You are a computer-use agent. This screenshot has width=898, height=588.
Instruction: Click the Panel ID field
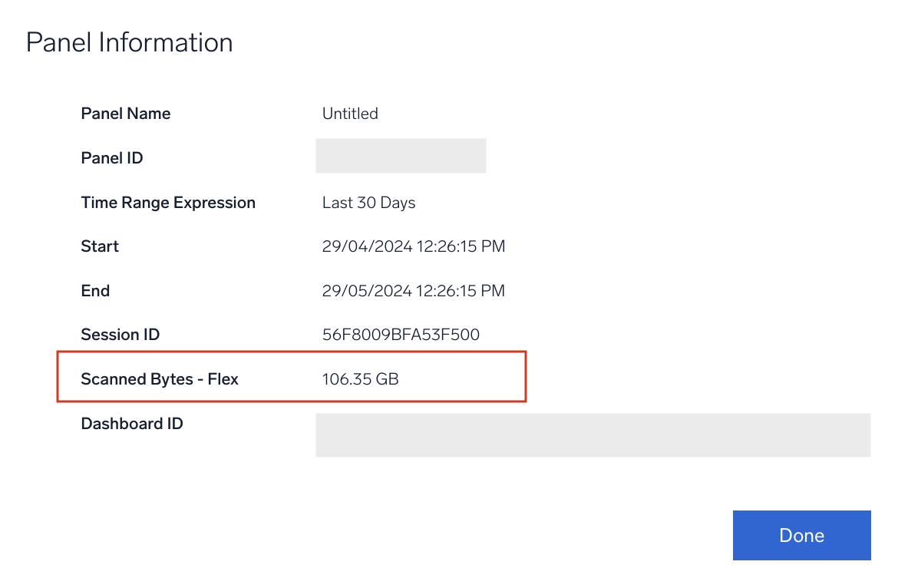click(400, 156)
